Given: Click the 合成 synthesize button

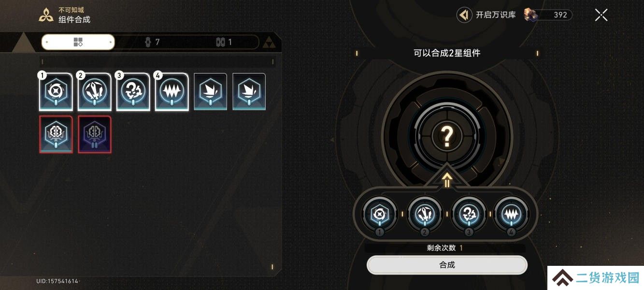Looking at the screenshot, I should pos(447,265).
